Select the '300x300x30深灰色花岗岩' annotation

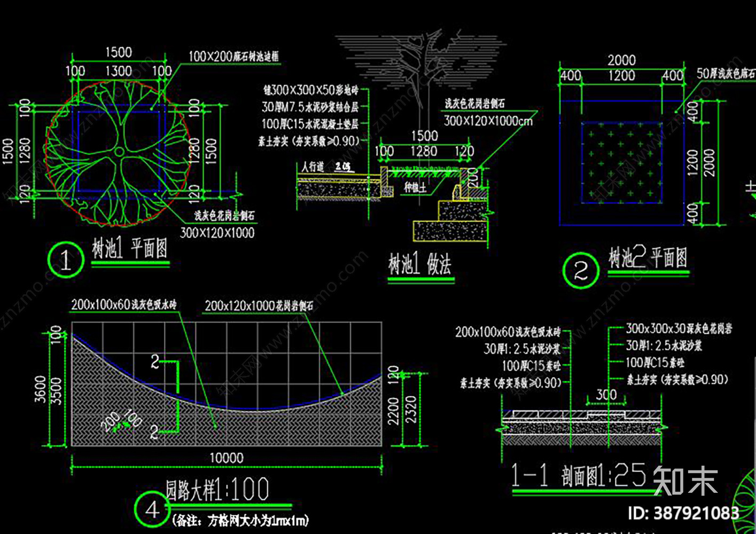click(679, 328)
